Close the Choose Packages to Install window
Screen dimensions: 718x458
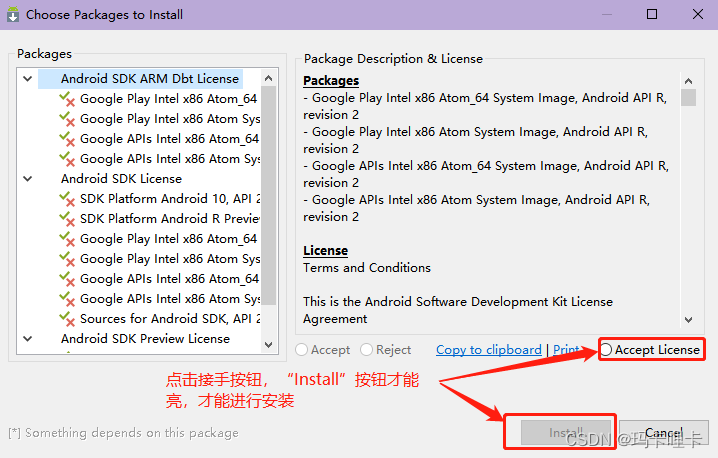point(698,14)
